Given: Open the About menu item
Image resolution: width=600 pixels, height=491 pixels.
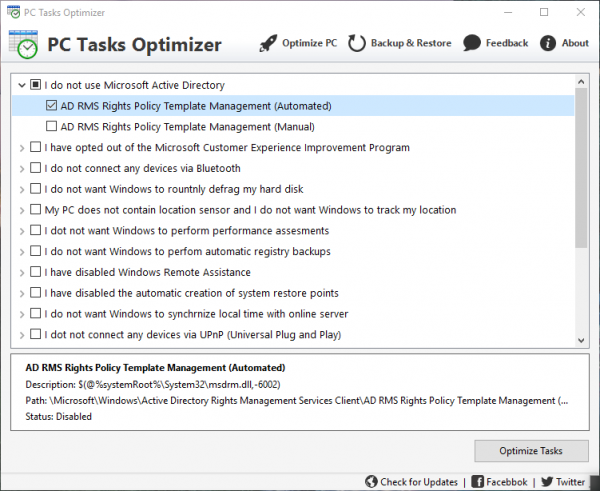Looking at the screenshot, I should 575,43.
